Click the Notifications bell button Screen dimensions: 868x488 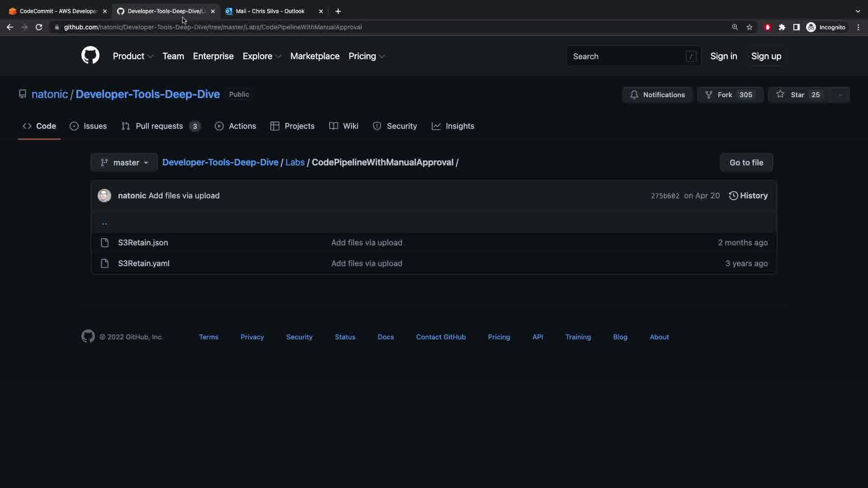pos(657,95)
